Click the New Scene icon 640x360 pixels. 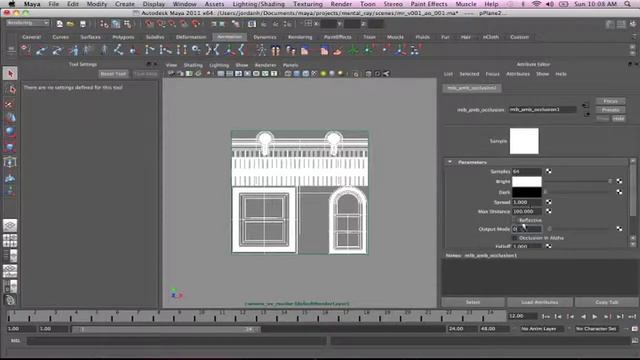[60, 24]
